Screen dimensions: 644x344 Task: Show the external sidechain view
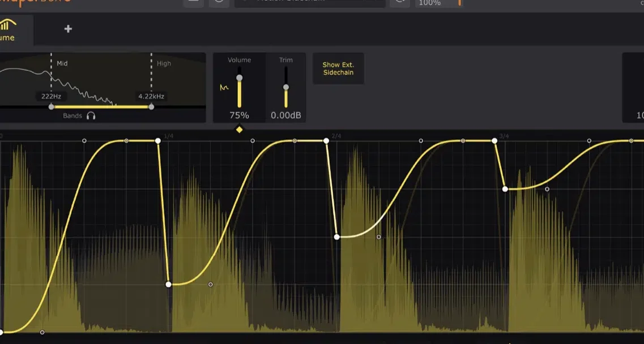click(338, 68)
